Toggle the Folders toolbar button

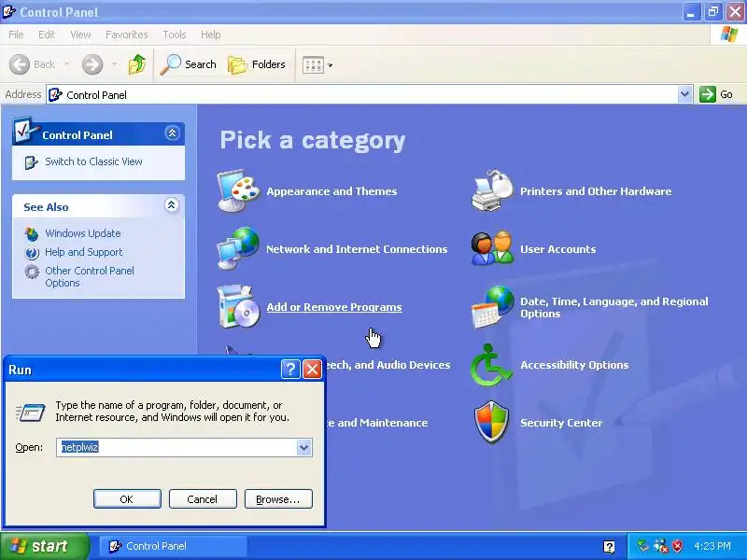pos(256,64)
